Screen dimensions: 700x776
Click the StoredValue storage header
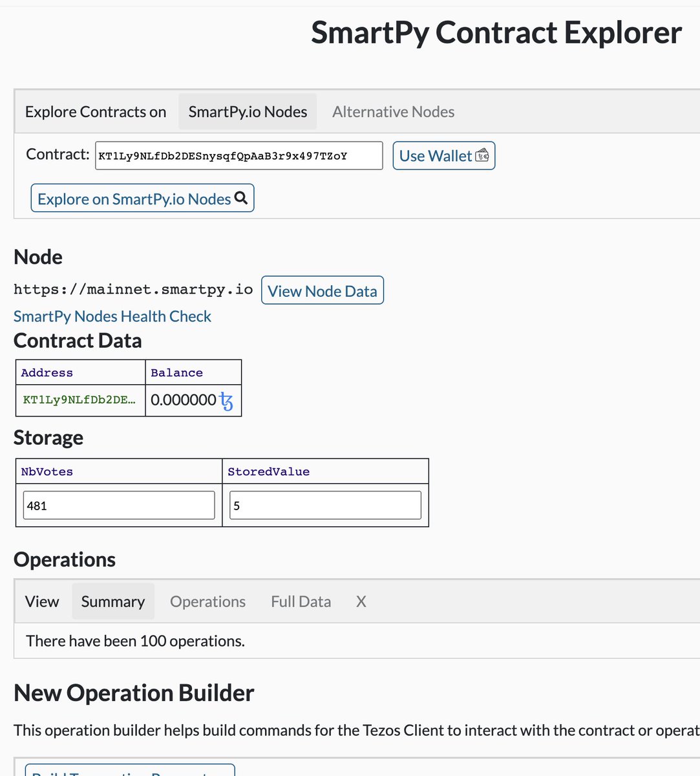pos(268,471)
